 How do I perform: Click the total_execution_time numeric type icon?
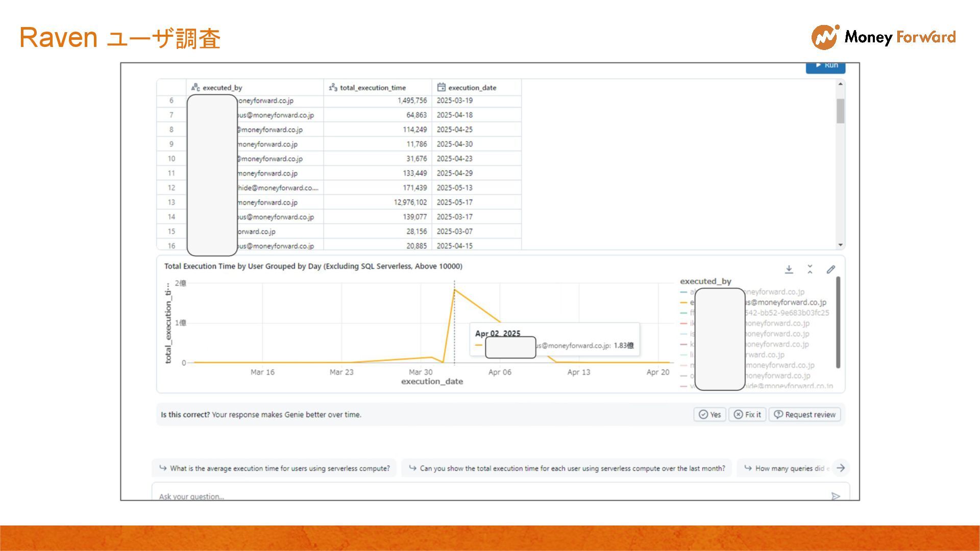333,87
